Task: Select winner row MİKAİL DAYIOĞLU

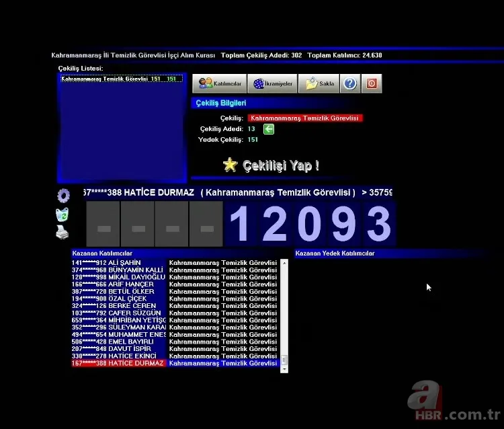Action: (x=175, y=277)
